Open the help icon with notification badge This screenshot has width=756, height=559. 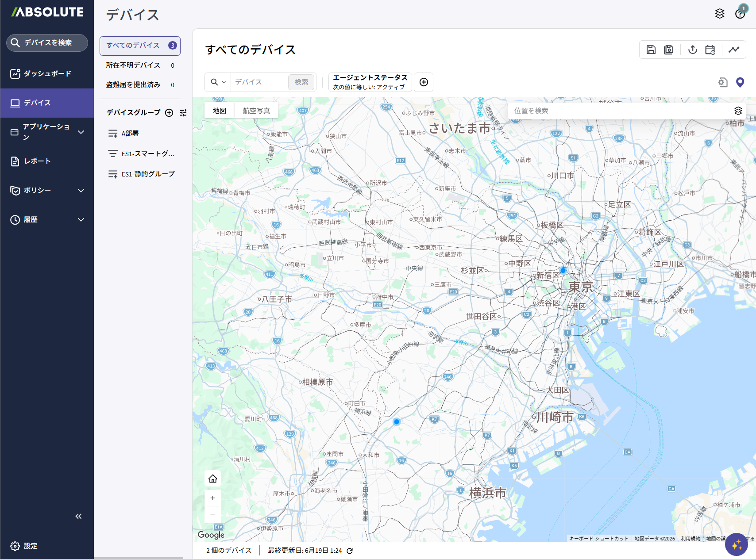[740, 13]
